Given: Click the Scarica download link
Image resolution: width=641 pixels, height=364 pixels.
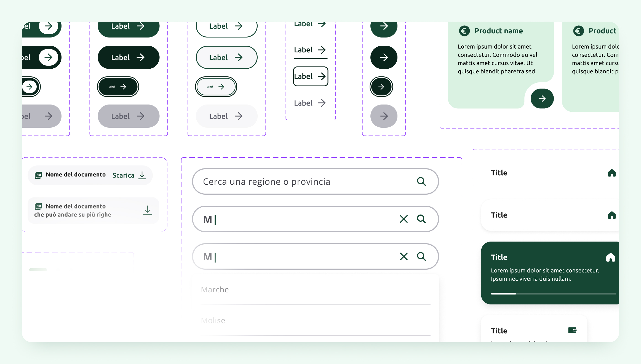Looking at the screenshot, I should coord(129,175).
